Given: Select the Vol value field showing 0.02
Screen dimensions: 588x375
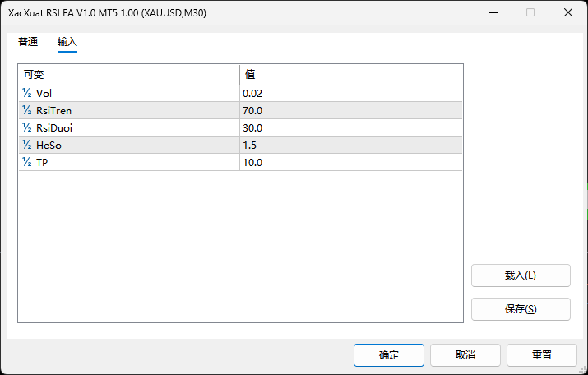Looking at the screenshot, I should coord(350,93).
